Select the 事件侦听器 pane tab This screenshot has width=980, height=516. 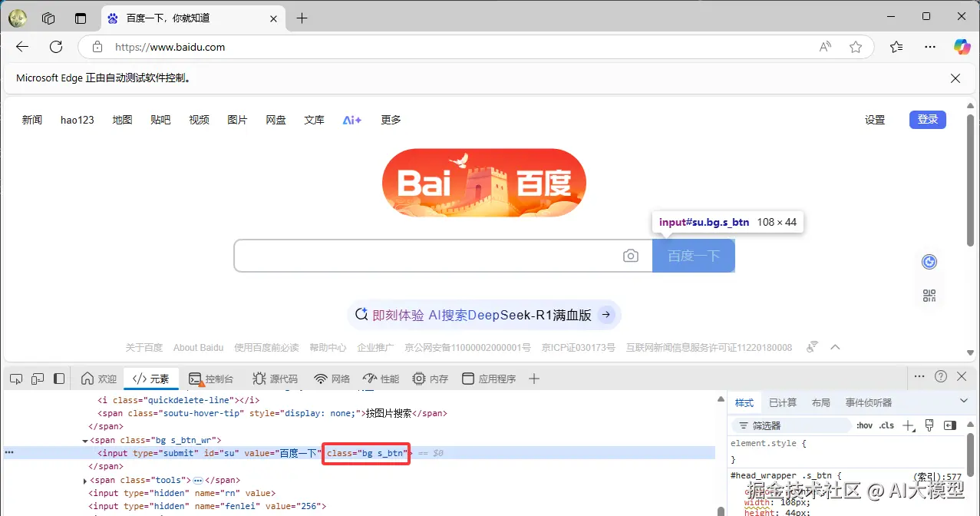pyautogui.click(x=869, y=402)
